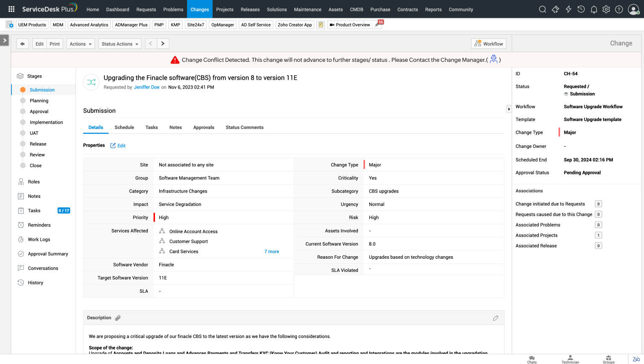Click the description attachment paperclip icon
644x364 pixels.
118,318
